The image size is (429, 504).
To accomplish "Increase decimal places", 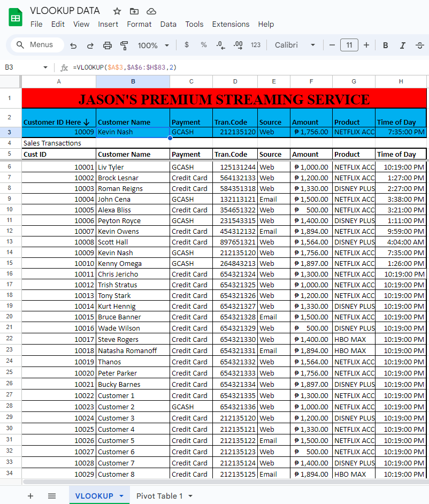I will pos(238,45).
